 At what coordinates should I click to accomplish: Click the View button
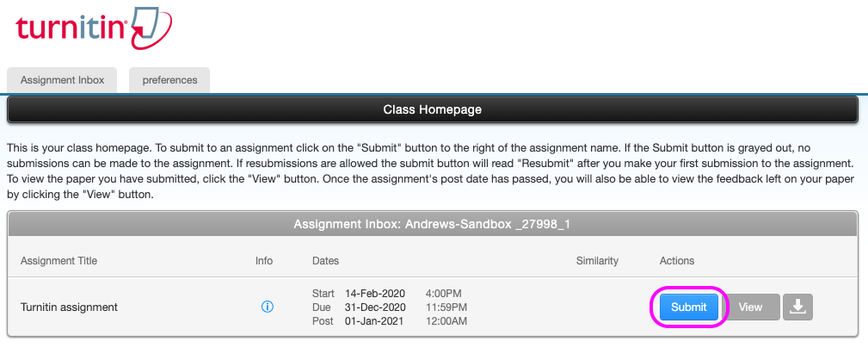pyautogui.click(x=750, y=307)
